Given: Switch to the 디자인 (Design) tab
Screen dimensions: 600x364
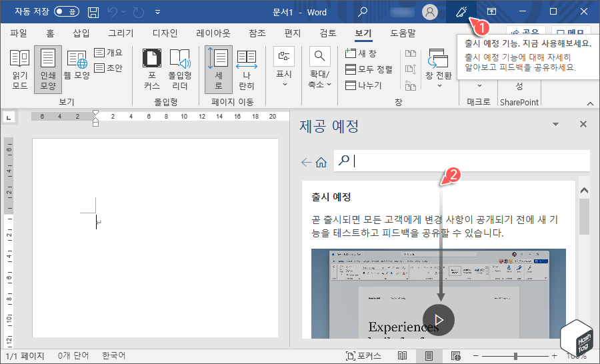Looking at the screenshot, I should tap(165, 33).
